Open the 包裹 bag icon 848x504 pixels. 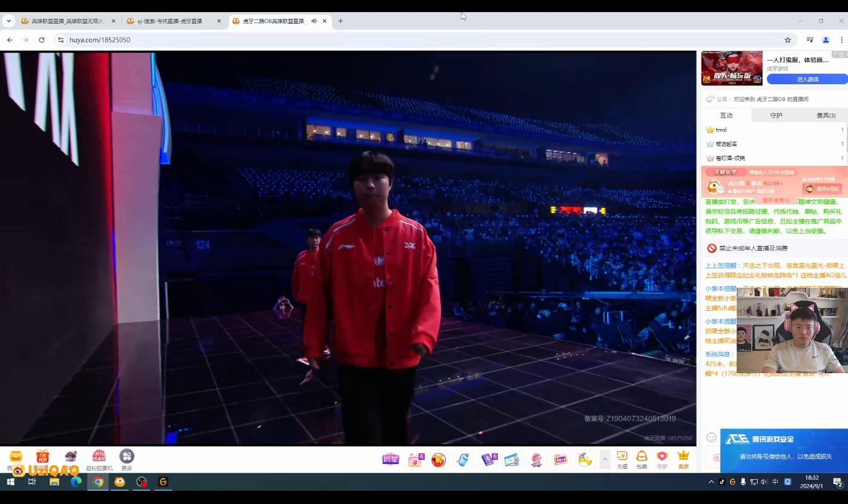tap(641, 459)
